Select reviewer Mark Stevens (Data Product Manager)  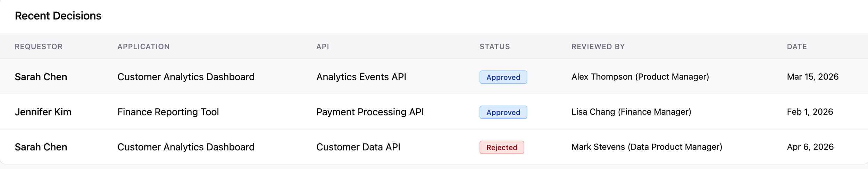(646, 147)
